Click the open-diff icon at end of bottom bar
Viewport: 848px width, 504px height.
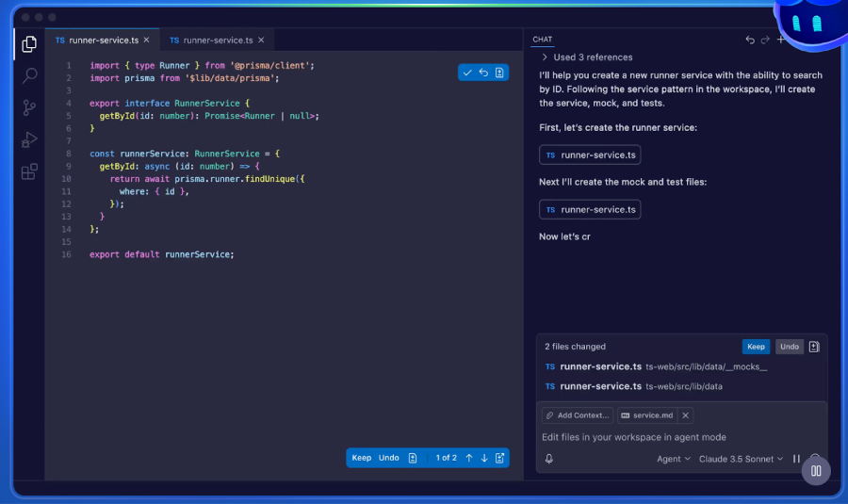[499, 458]
